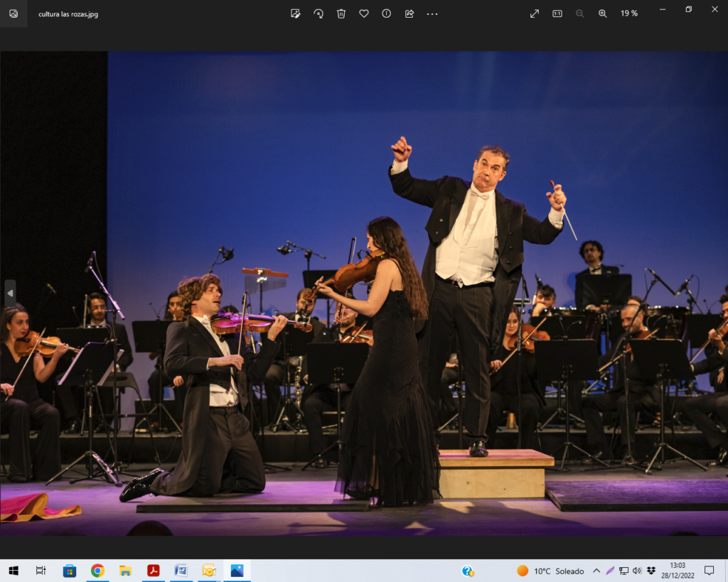Click the Dropbox tray icon
Viewport: 728px width, 582px height.
651,571
